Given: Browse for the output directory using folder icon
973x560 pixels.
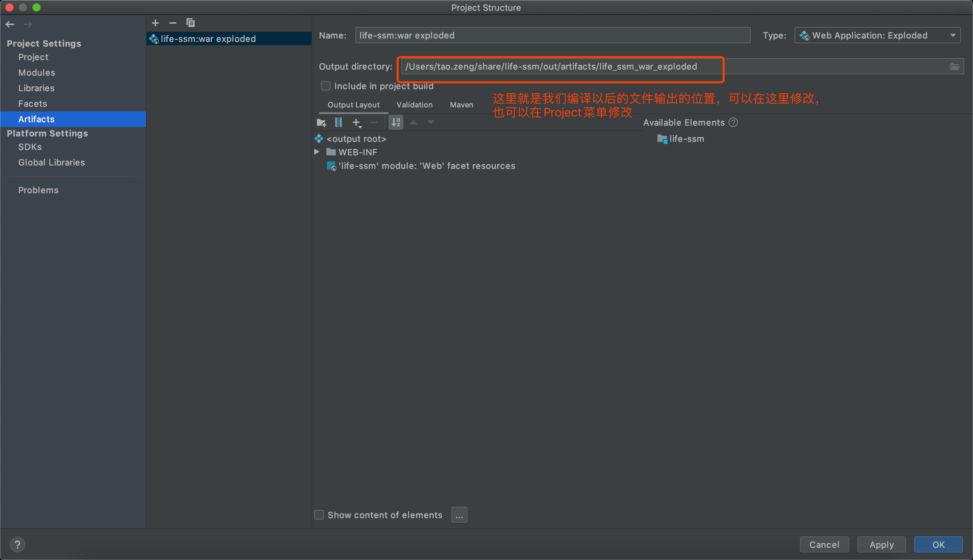Looking at the screenshot, I should coord(954,67).
